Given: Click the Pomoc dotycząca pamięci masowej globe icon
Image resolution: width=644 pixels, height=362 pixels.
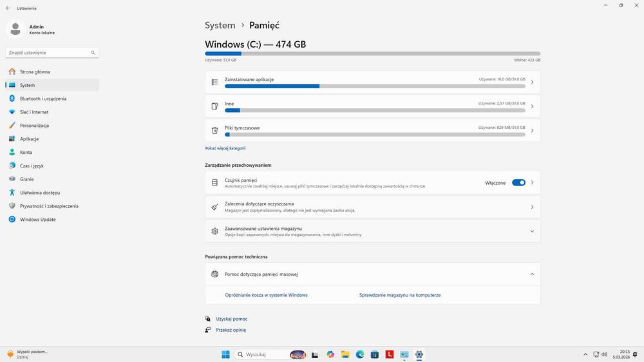Looking at the screenshot, I should click(214, 274).
